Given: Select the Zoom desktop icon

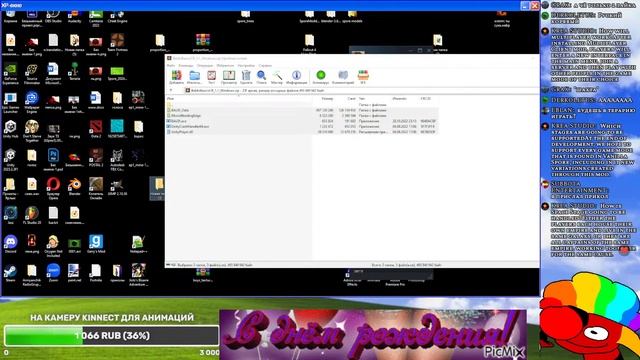Looking at the screenshot, I should point(53,273).
